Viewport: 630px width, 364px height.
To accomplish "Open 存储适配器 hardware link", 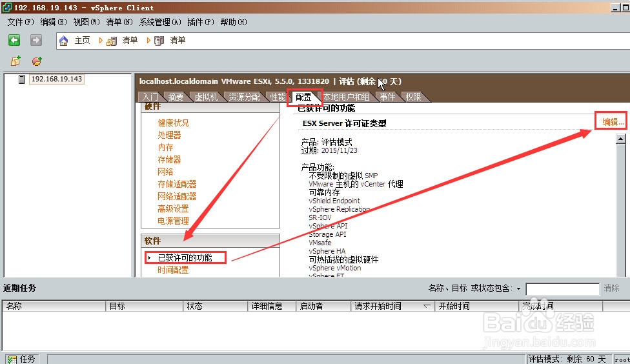I will (x=177, y=184).
